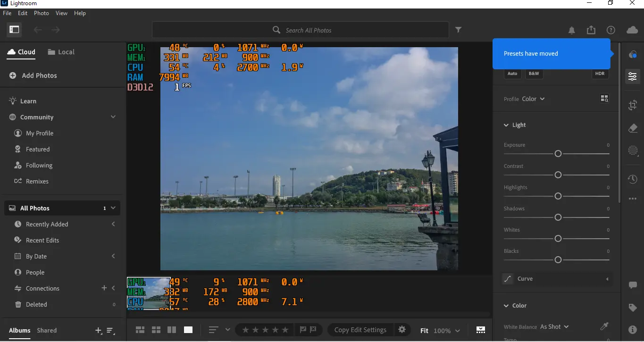
Task: Open the notifications bell
Action: [572, 30]
